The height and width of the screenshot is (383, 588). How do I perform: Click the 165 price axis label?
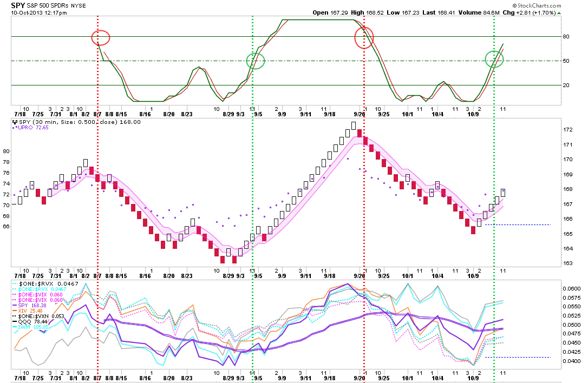coord(568,234)
